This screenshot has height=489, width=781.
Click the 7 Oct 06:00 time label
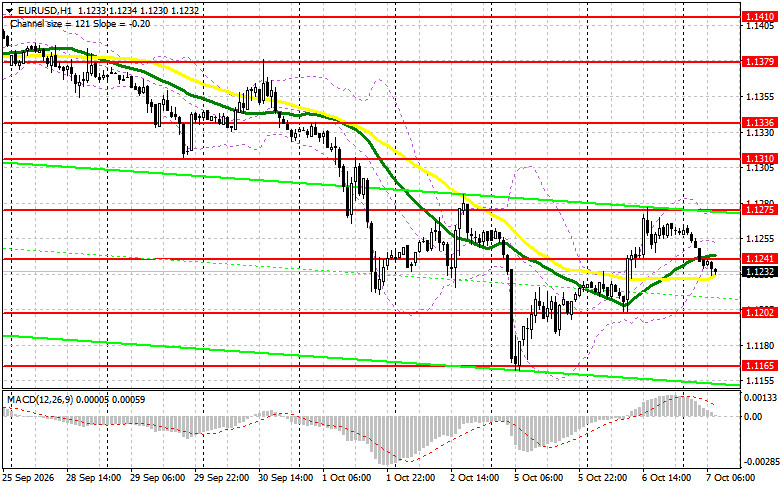(x=731, y=478)
